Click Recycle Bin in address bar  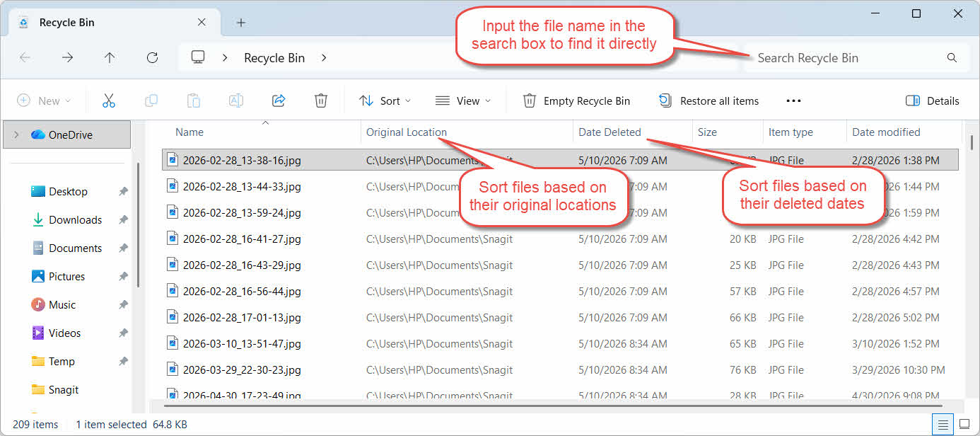274,58
